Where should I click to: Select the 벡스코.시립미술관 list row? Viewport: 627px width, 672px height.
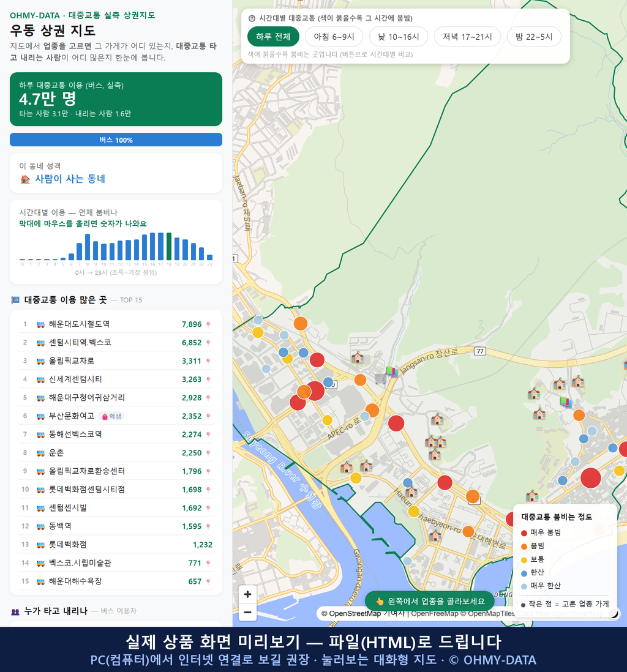[x=116, y=563]
